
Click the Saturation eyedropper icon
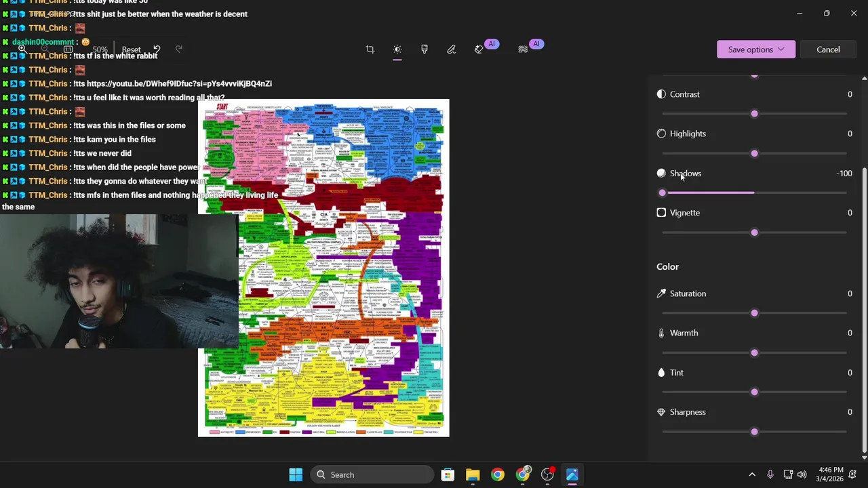tap(661, 293)
